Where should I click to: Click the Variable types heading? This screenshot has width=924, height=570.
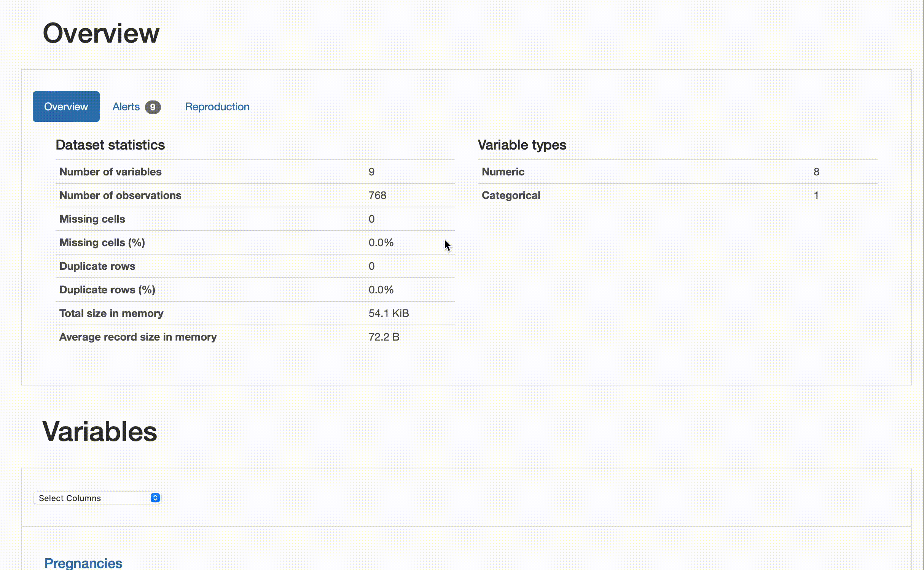click(x=522, y=145)
